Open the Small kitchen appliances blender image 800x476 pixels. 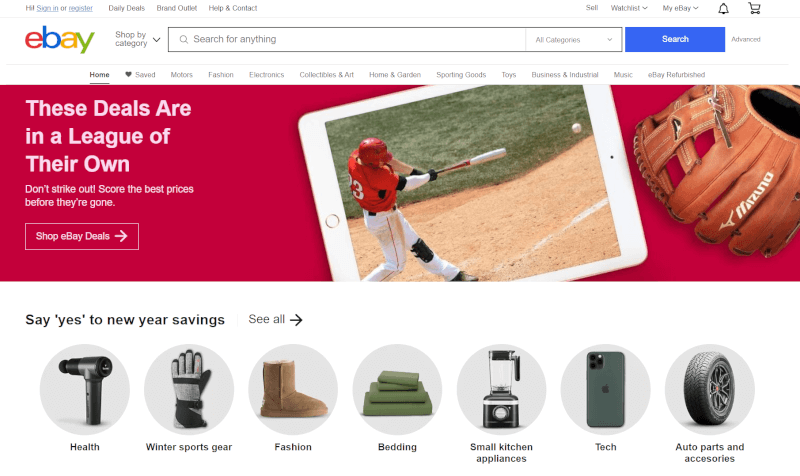tap(502, 389)
